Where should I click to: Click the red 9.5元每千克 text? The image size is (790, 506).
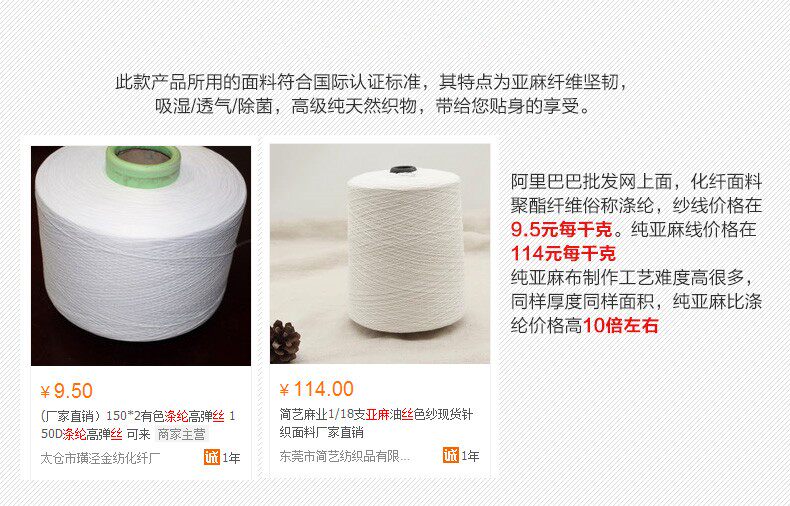click(562, 229)
